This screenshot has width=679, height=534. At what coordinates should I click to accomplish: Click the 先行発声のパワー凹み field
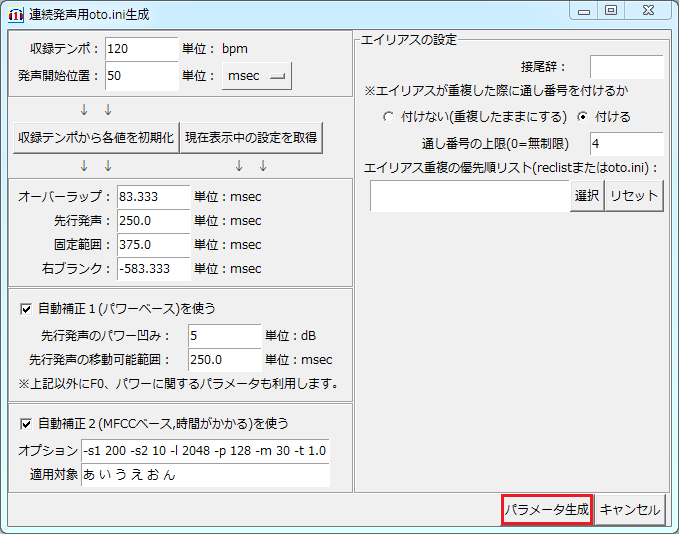tap(225, 336)
